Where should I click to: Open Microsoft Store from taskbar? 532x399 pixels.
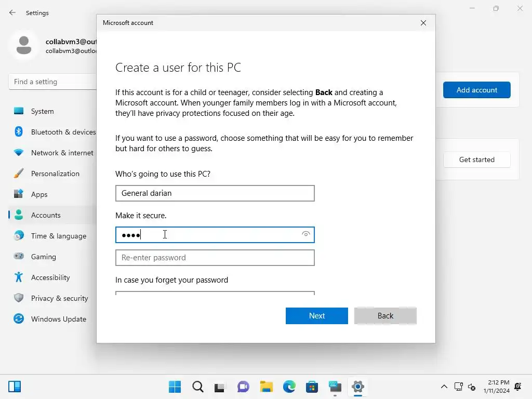click(x=312, y=387)
